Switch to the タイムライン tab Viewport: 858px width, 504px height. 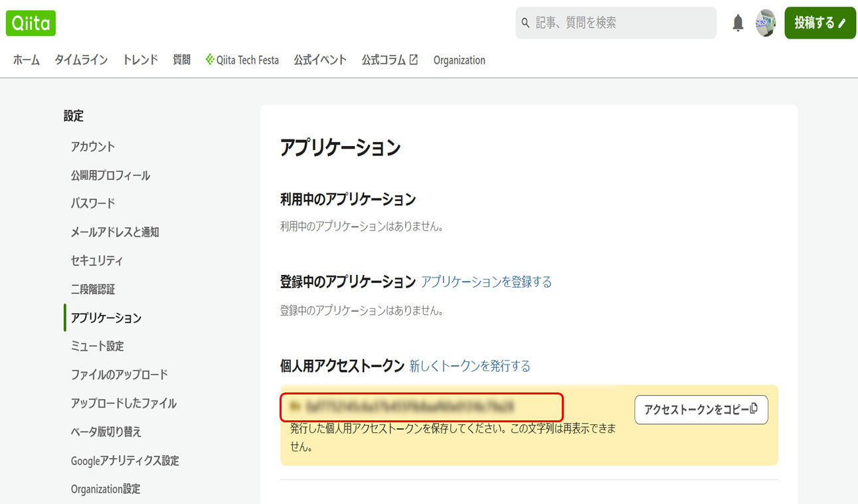81,59
